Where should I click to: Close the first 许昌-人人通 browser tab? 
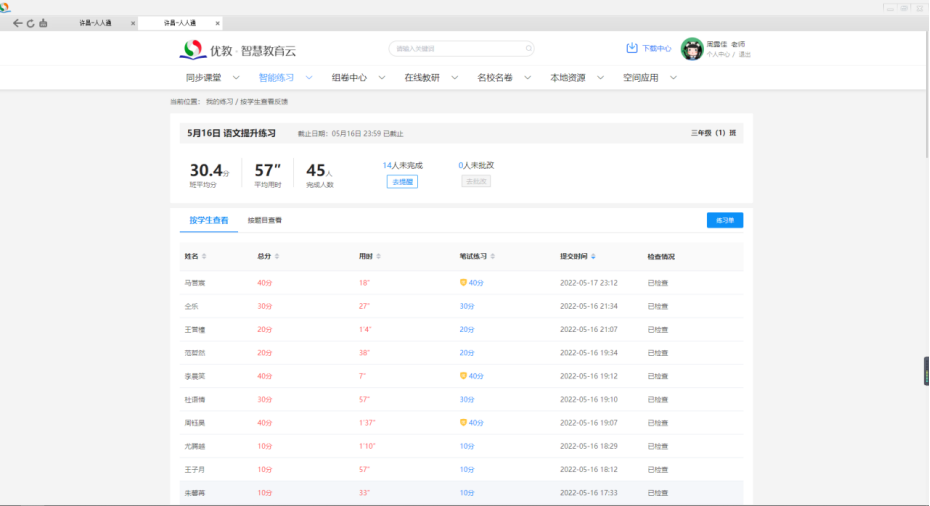point(133,22)
